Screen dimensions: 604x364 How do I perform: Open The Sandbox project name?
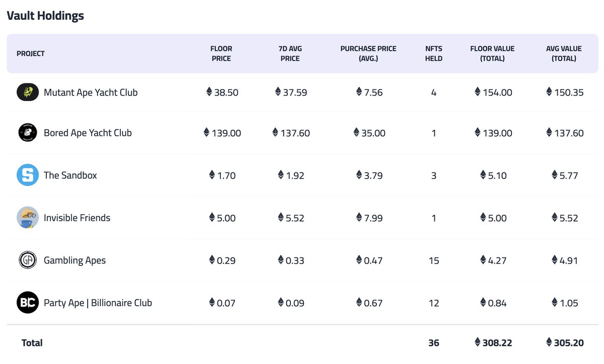point(70,175)
